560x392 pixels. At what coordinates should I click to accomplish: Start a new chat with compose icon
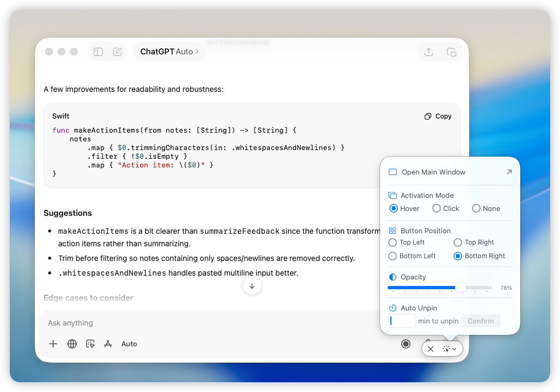(x=117, y=52)
